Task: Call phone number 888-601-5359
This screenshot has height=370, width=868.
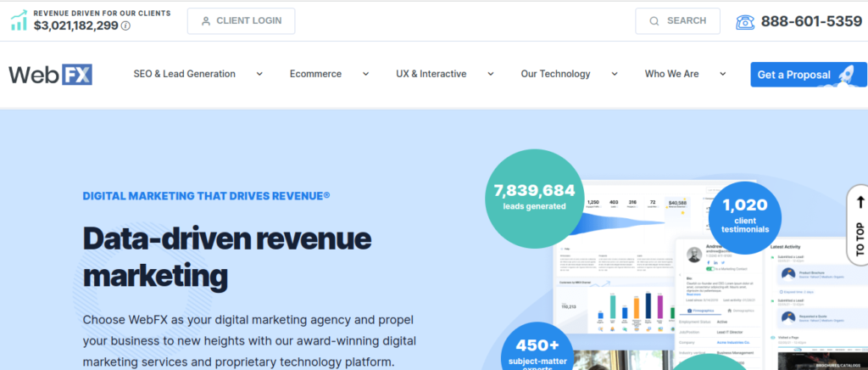Action: click(x=811, y=21)
